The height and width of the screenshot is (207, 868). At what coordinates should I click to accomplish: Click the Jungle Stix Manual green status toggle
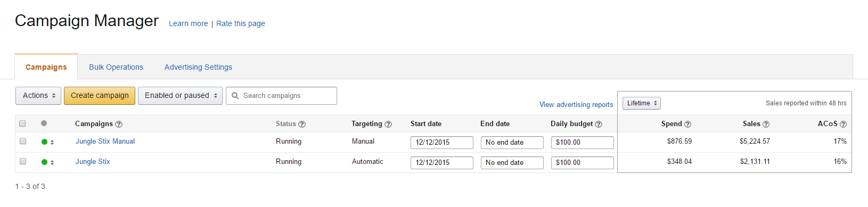(x=45, y=142)
